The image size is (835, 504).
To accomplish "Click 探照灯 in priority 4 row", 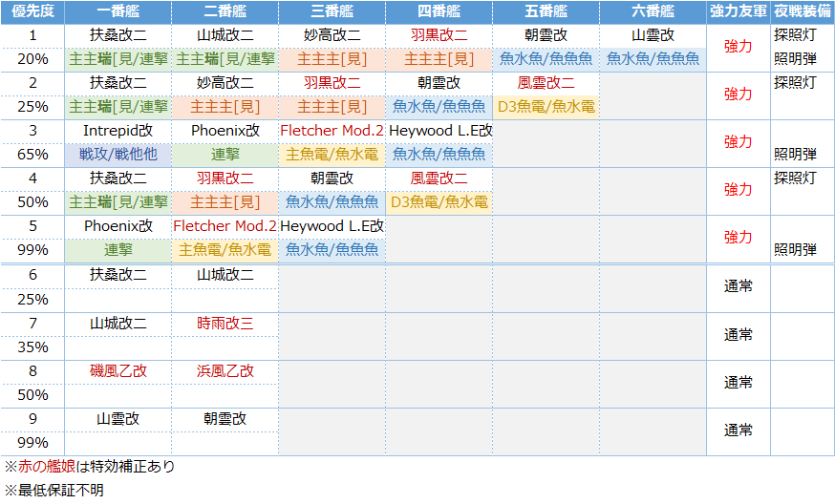I will [795, 178].
